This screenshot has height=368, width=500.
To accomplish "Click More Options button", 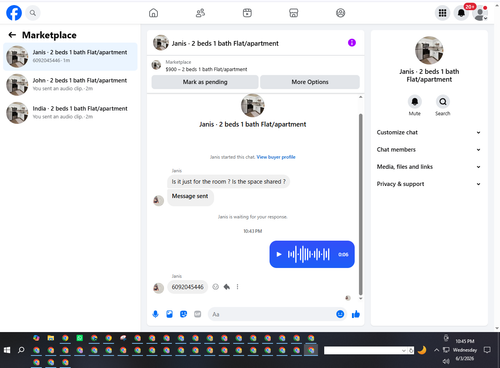I will [310, 82].
